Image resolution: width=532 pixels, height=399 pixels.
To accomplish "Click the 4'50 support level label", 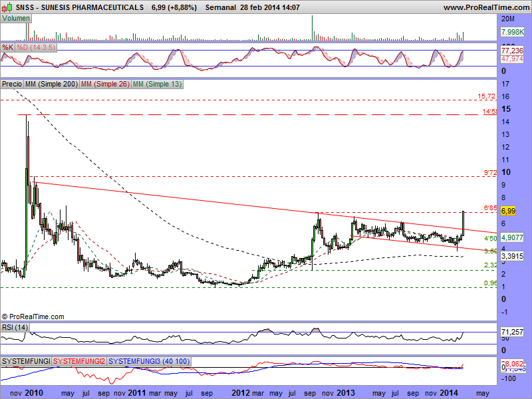I will click(x=490, y=239).
